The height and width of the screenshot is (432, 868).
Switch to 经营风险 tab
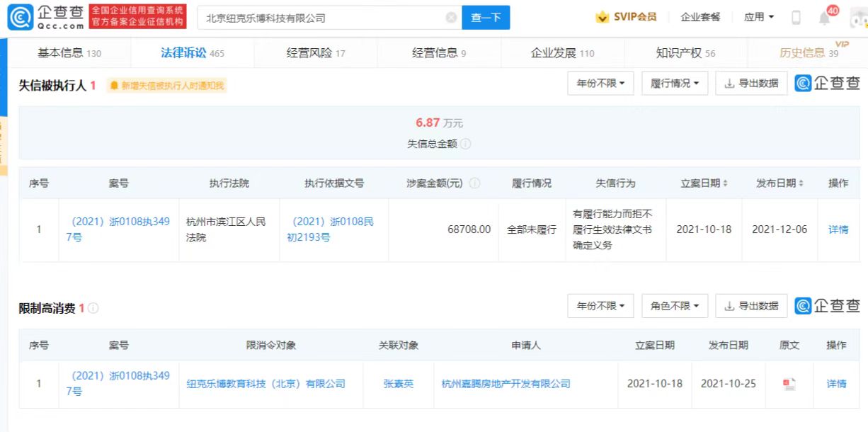[316, 53]
